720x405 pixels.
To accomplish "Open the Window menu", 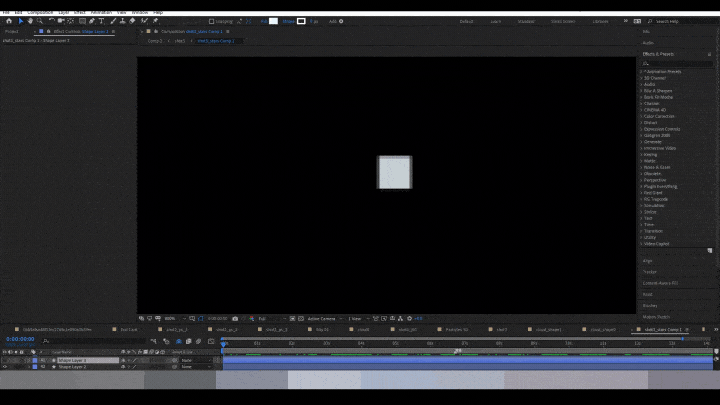I will [x=140, y=12].
